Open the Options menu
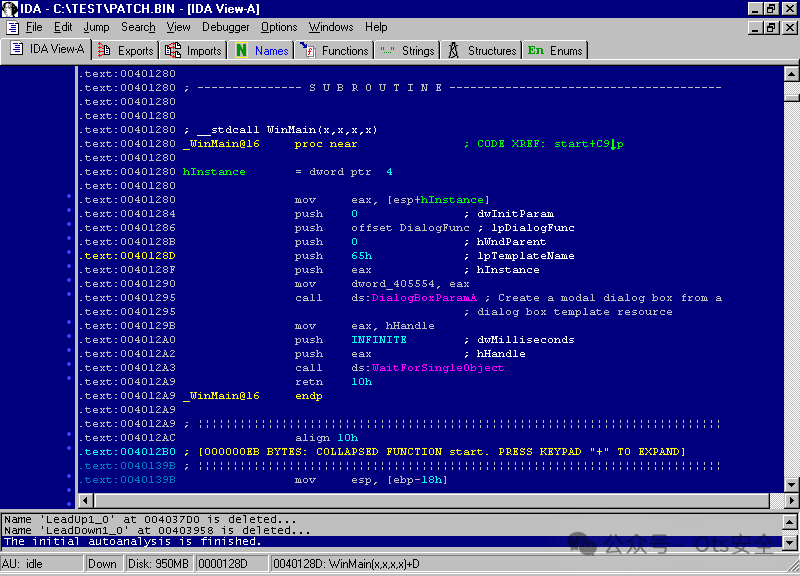Viewport: 800px width, 576px height. (x=279, y=27)
